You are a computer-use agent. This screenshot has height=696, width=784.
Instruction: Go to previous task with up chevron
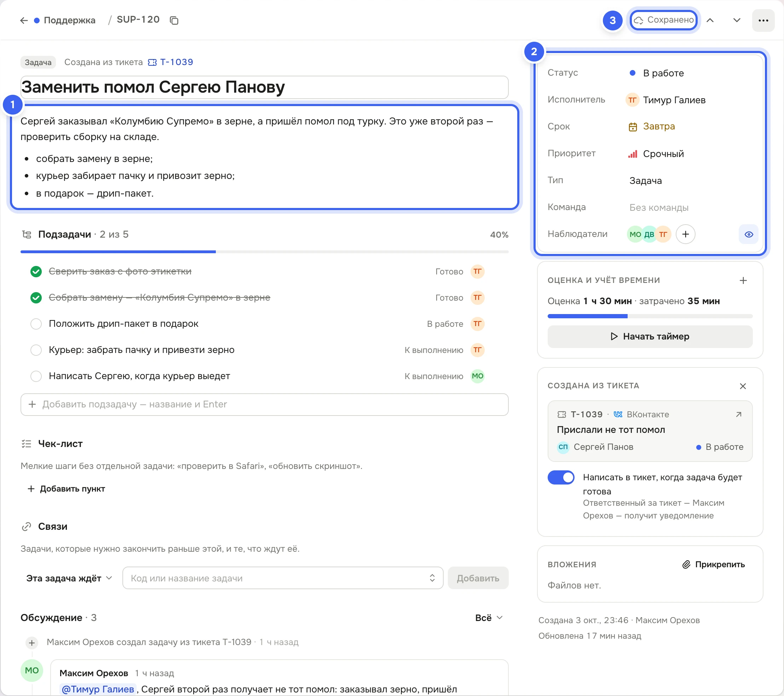[x=710, y=20]
